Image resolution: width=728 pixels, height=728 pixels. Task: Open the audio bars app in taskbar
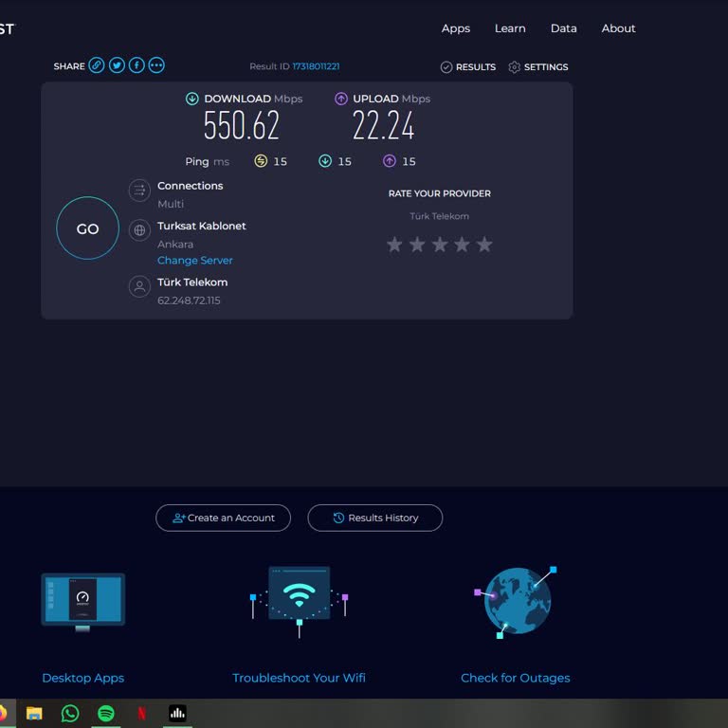[177, 713]
